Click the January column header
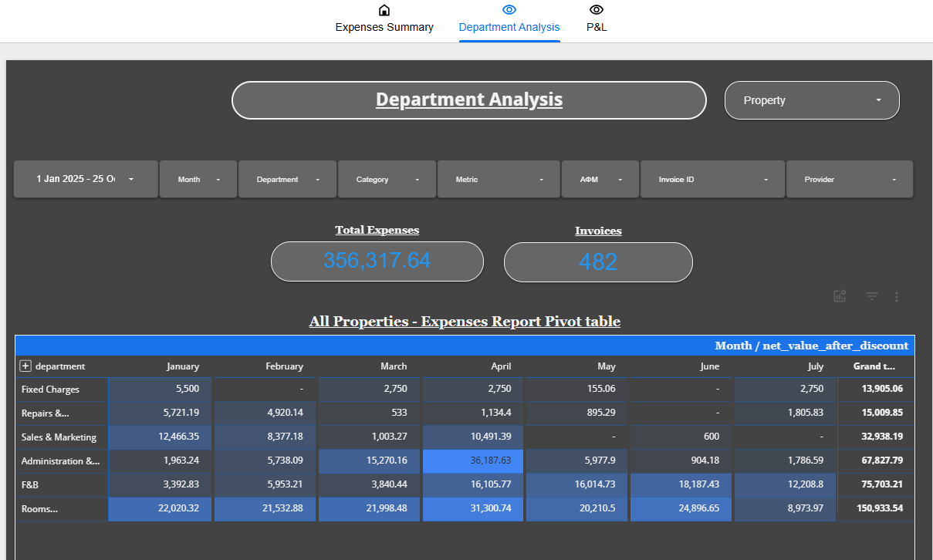The image size is (933, 560). 182,366
